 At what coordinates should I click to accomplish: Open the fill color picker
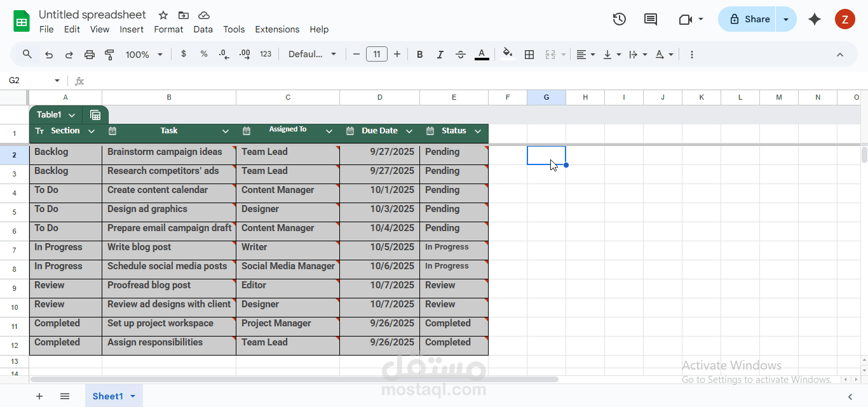(506, 55)
